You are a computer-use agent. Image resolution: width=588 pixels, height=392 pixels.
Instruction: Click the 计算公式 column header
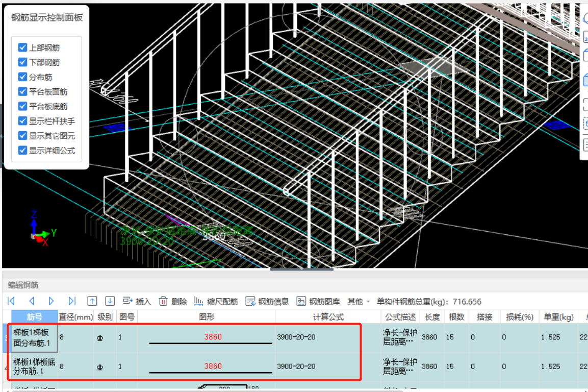(x=328, y=317)
